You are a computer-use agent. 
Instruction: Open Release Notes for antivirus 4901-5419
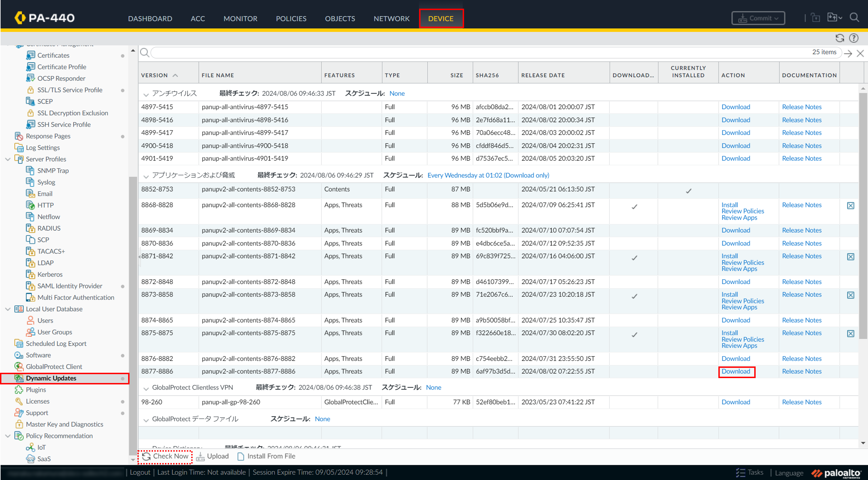tap(802, 158)
